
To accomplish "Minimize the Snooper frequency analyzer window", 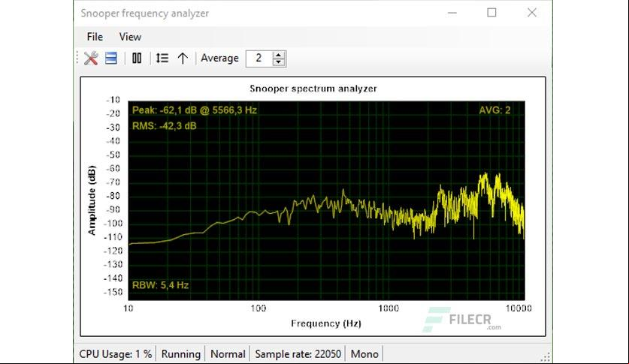I will (x=452, y=13).
